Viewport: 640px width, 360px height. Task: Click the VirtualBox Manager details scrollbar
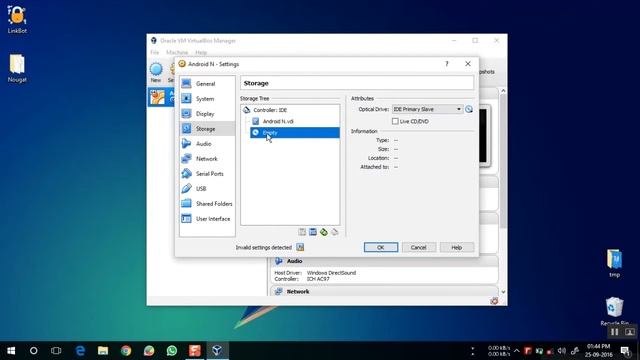[503, 161]
